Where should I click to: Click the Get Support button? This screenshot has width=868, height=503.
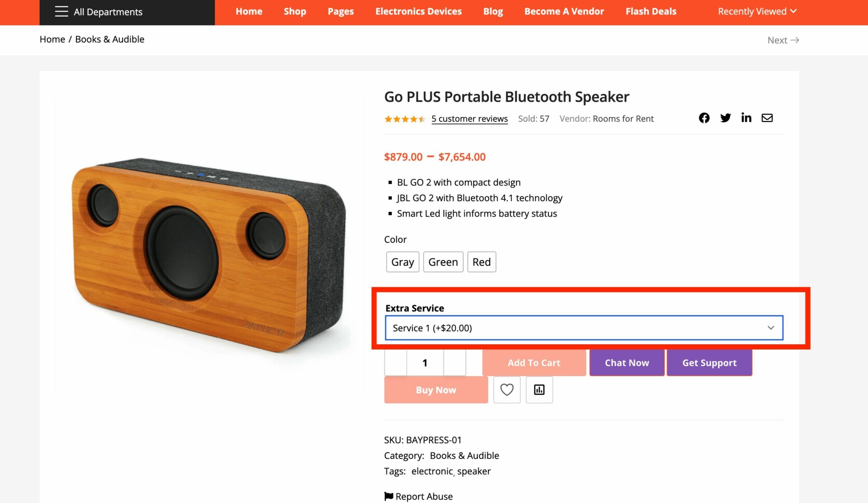[709, 362]
